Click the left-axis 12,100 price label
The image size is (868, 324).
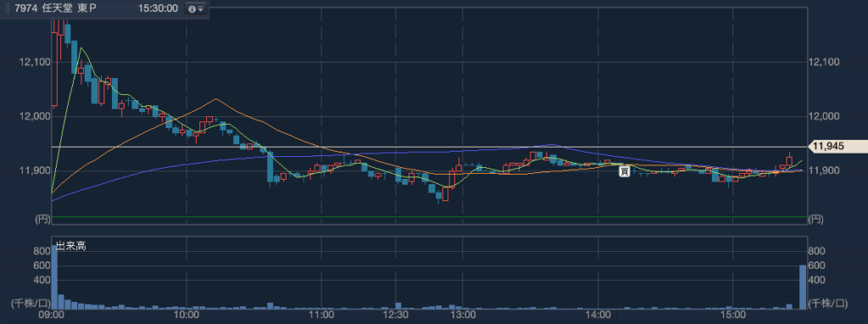coord(34,62)
